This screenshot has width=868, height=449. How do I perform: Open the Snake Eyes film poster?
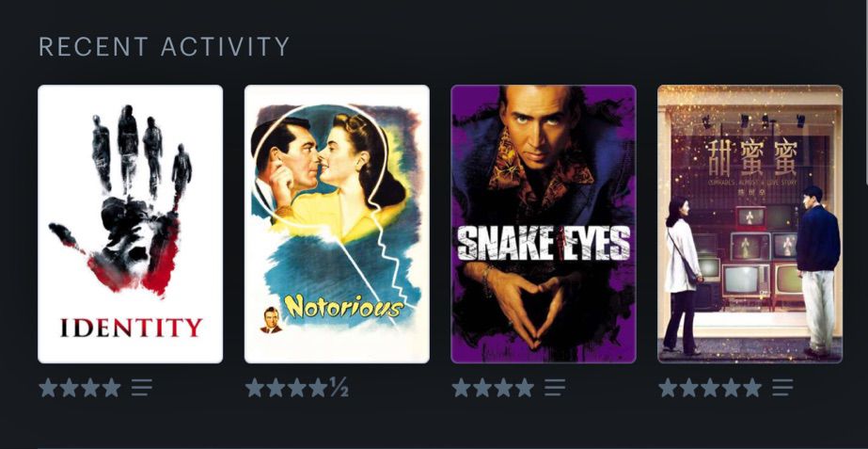click(x=544, y=224)
